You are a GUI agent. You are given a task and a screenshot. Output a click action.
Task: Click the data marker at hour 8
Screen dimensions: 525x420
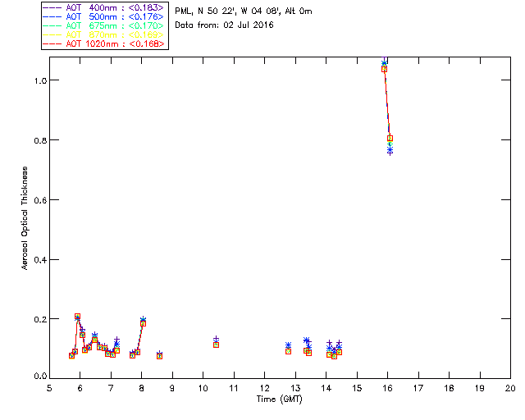[143, 323]
